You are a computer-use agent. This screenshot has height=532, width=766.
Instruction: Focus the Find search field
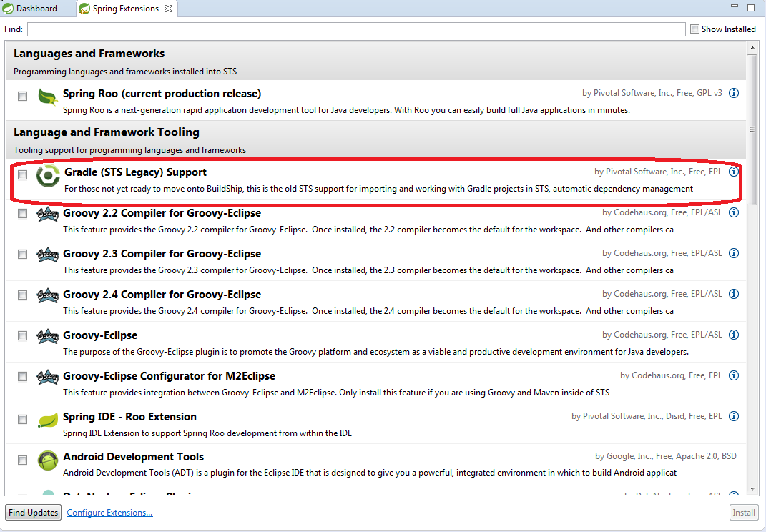tap(356, 29)
